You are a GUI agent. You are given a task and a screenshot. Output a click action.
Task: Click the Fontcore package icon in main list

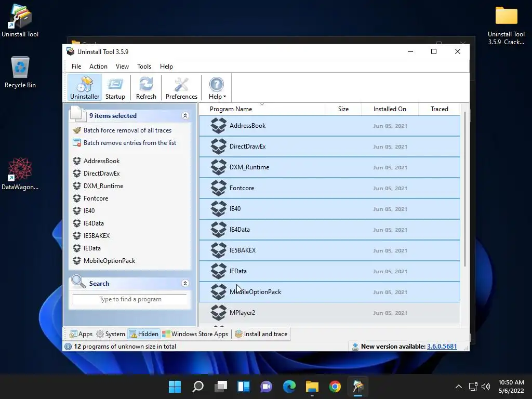pos(219,188)
